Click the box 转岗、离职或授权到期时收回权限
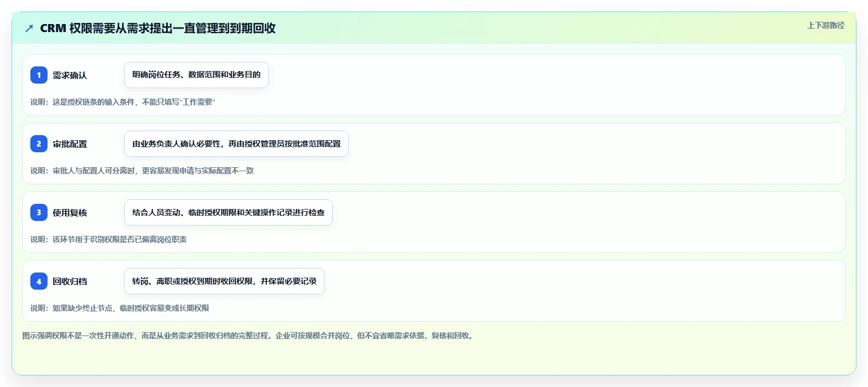The width and height of the screenshot is (868, 387). pos(224,281)
